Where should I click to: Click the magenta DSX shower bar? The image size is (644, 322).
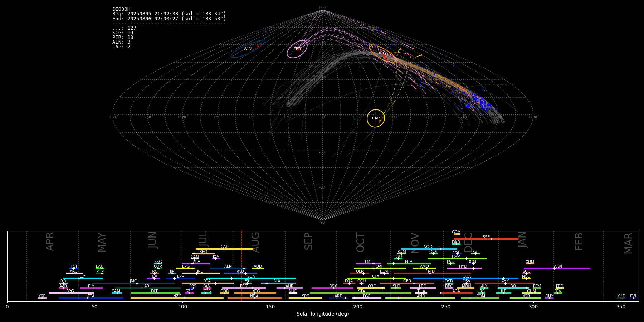point(332,288)
